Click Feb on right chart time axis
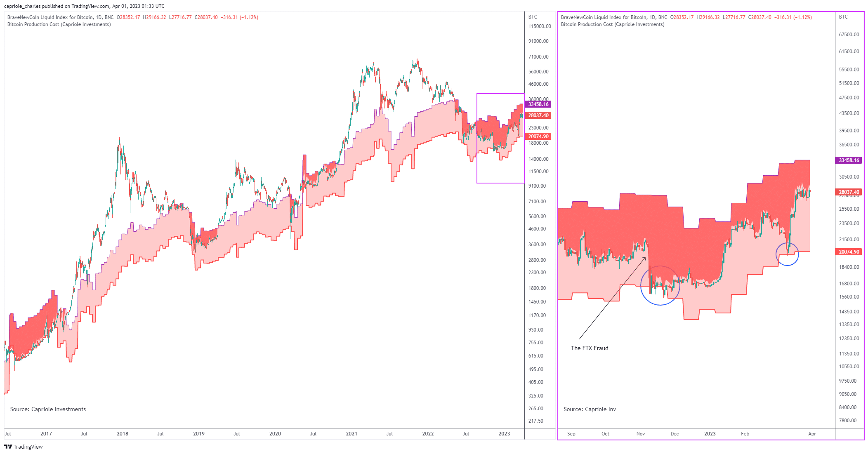Viewport: 868px width, 454px height. click(x=745, y=434)
